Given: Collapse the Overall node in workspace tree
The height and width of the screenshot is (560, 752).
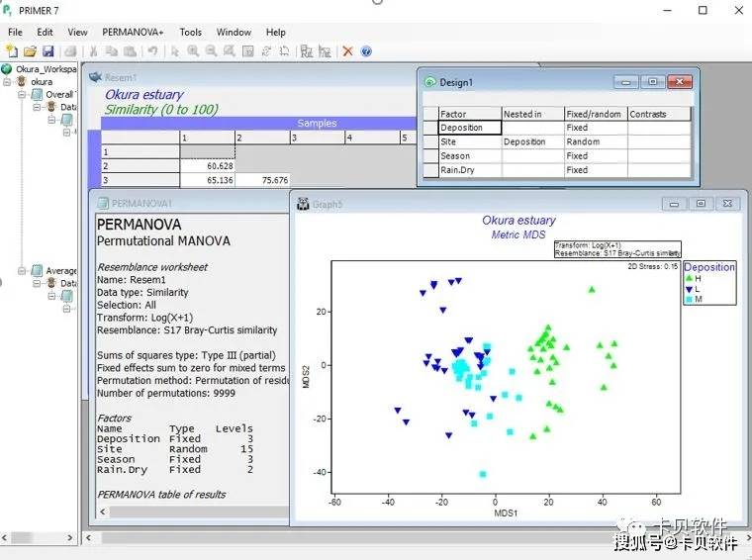Looking at the screenshot, I should (22, 94).
